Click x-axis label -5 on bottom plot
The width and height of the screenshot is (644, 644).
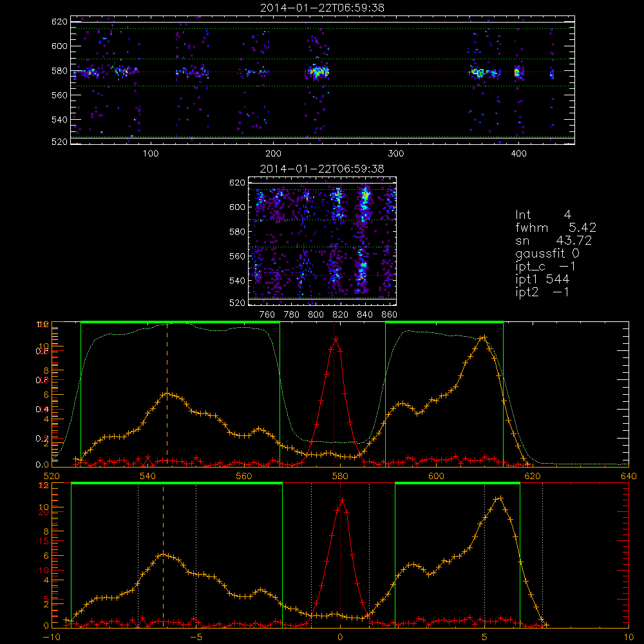pos(196,638)
